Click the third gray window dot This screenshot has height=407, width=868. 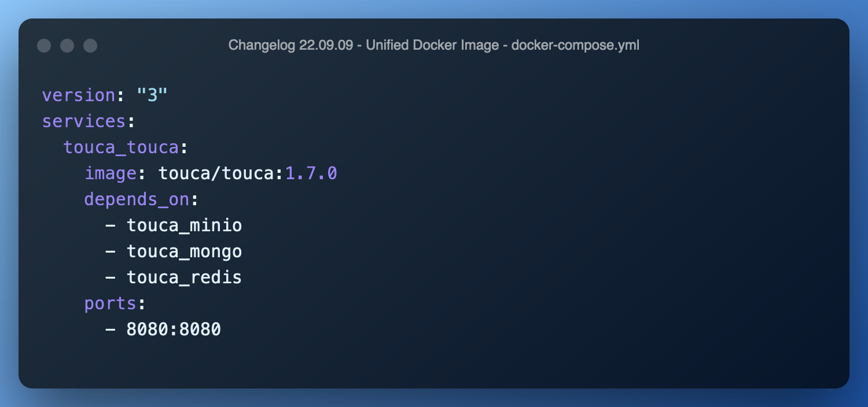[90, 46]
